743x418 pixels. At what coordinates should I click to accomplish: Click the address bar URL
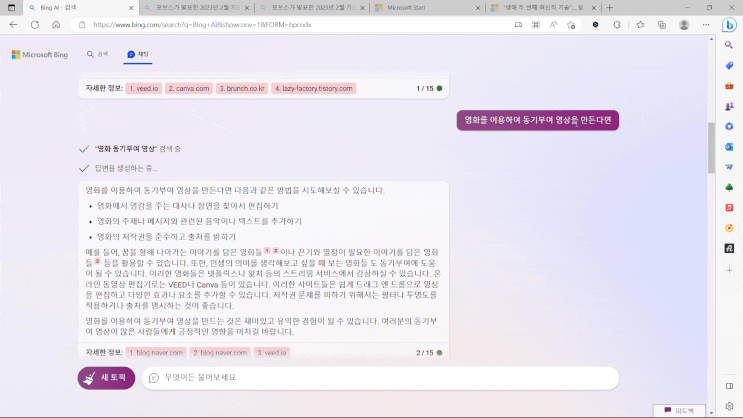pyautogui.click(x=202, y=25)
